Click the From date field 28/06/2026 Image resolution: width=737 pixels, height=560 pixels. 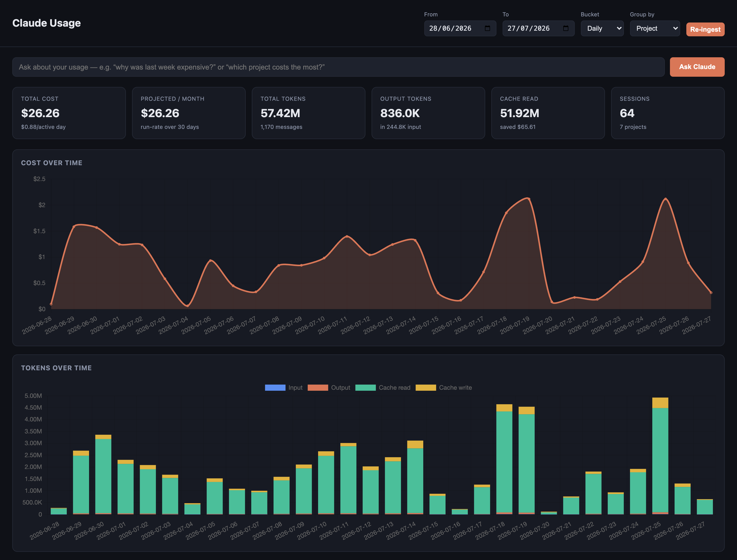[460, 28]
